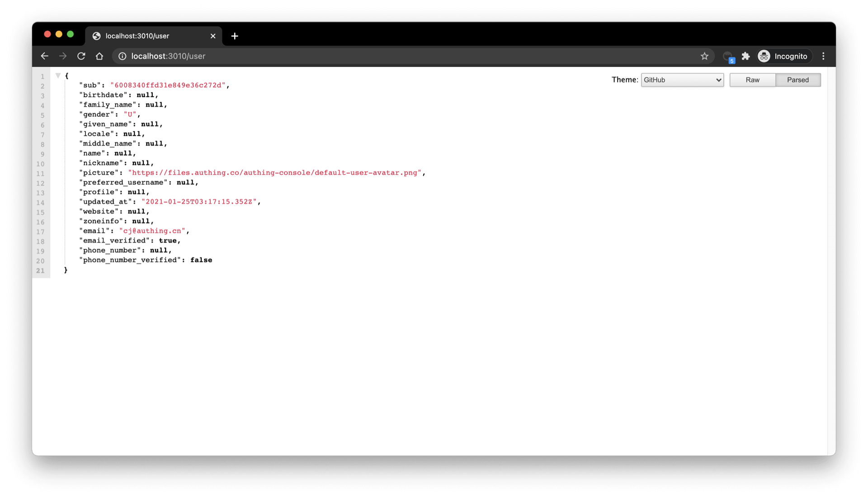Switch to Parsed JSON view

click(797, 80)
